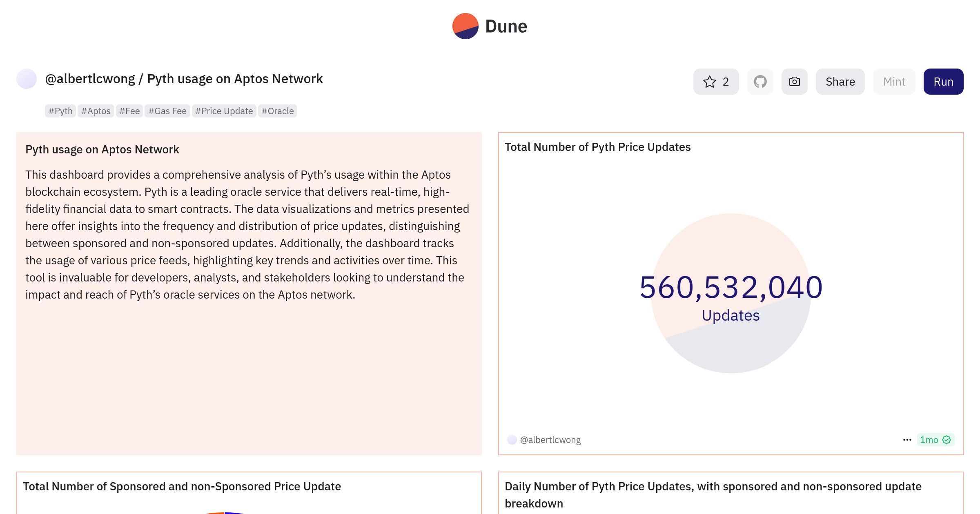This screenshot has height=514, width=980.
Task: Click the Dune logo icon
Action: [465, 26]
